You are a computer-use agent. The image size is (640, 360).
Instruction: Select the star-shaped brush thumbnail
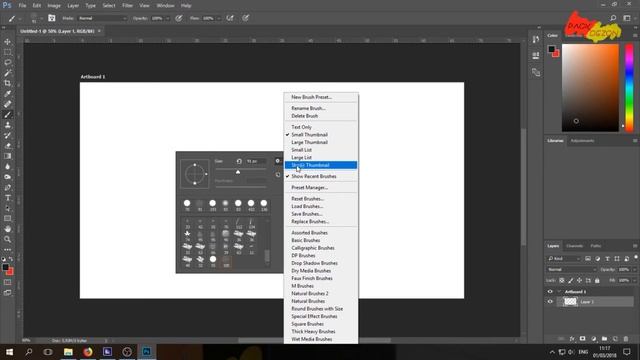tap(187, 233)
